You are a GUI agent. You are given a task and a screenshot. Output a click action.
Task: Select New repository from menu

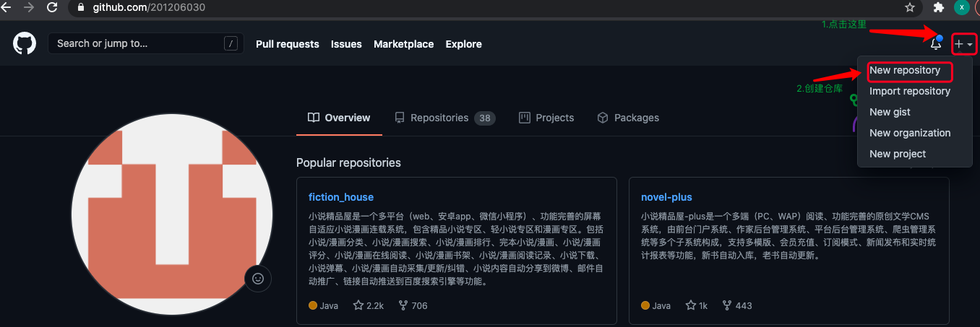point(905,71)
